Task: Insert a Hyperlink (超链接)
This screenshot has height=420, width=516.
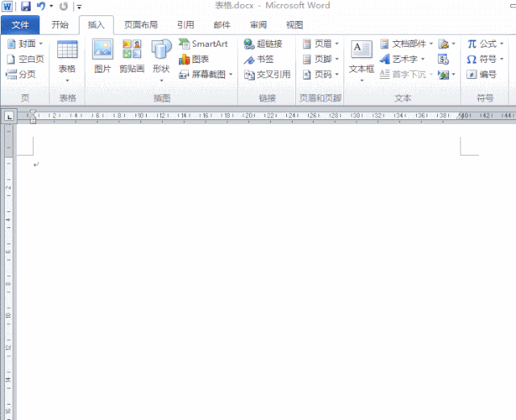Action: point(263,44)
